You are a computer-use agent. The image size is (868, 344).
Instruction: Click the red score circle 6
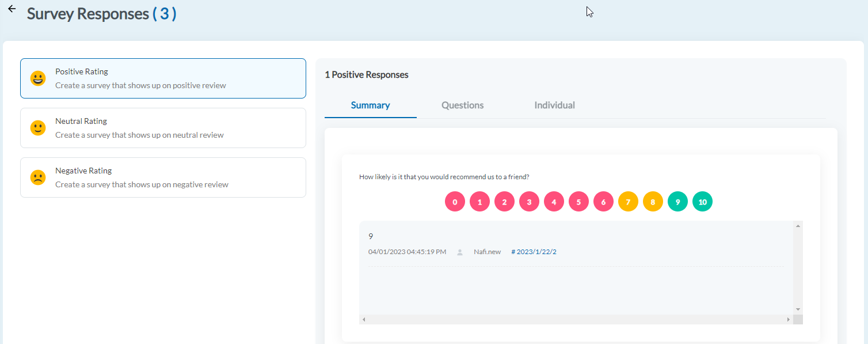tap(603, 202)
